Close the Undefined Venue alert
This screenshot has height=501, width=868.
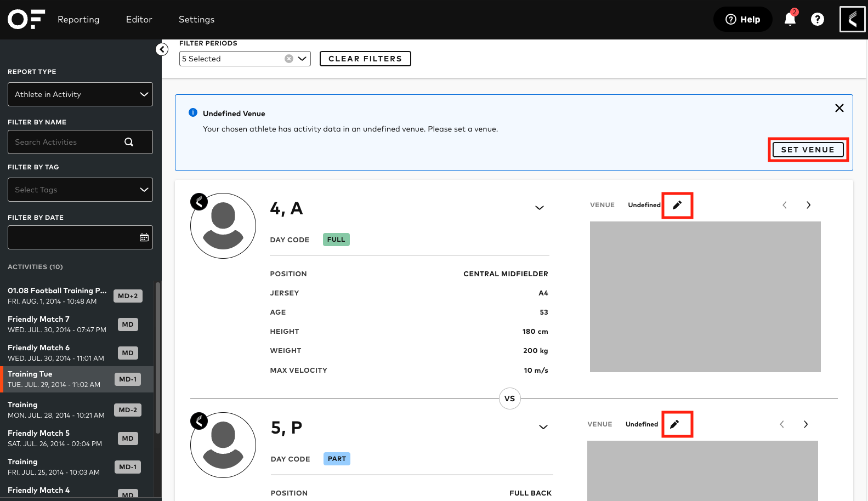(x=839, y=108)
